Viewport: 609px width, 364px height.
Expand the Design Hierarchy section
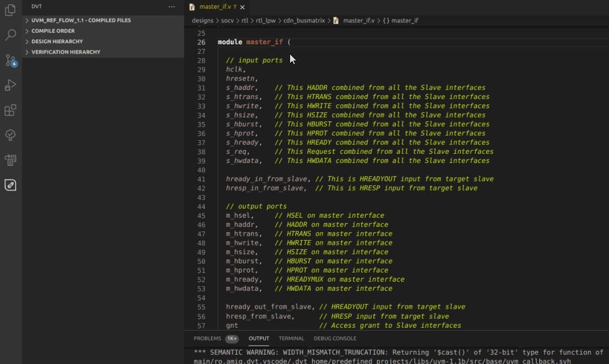point(57,41)
